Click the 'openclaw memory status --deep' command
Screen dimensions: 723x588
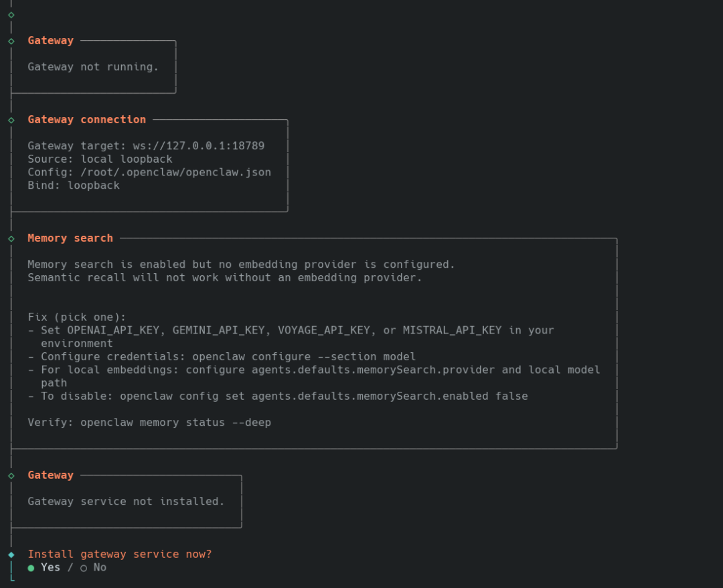tap(176, 423)
